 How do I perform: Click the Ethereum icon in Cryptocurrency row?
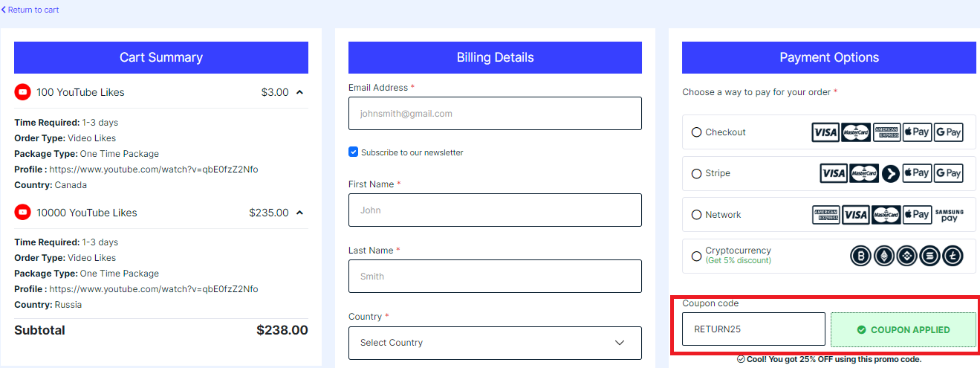coord(883,256)
